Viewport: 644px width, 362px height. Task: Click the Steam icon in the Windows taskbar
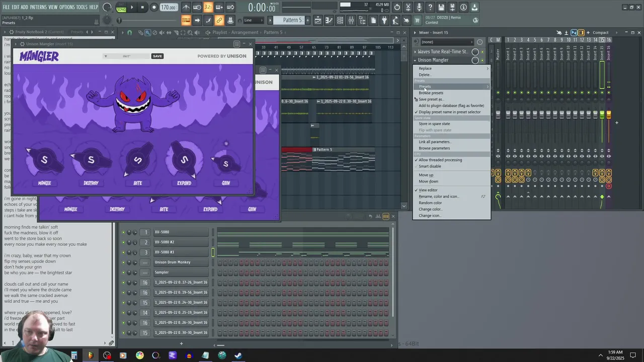coord(238,355)
